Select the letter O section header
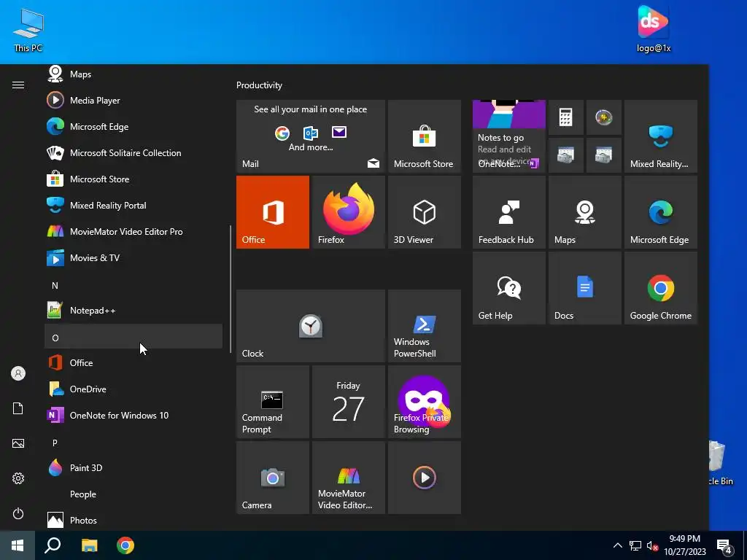 (x=133, y=338)
